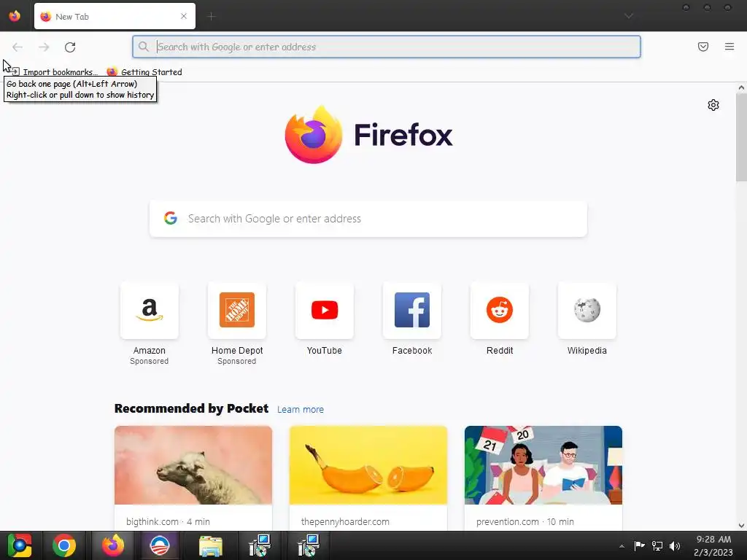Open thepennyhoarder.com banana article thumbnail

tap(368, 464)
